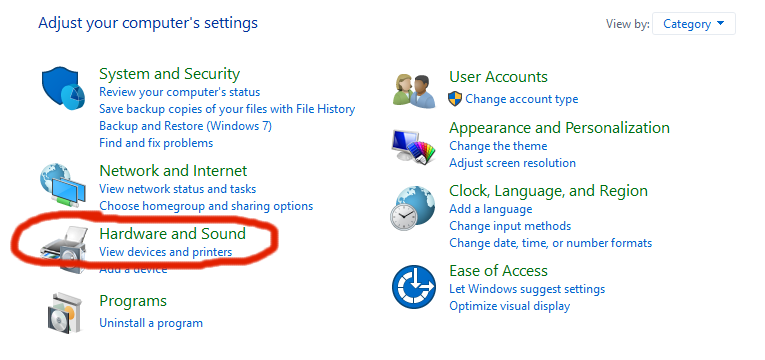The width and height of the screenshot is (765, 360).
Task: Click Let Windows suggest settings link
Action: tap(527, 289)
